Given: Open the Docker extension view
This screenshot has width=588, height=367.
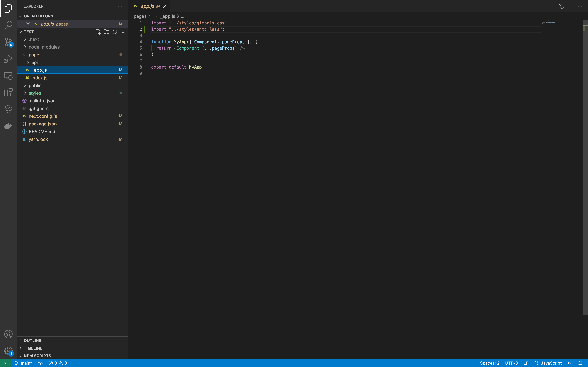Looking at the screenshot, I should (x=9, y=126).
